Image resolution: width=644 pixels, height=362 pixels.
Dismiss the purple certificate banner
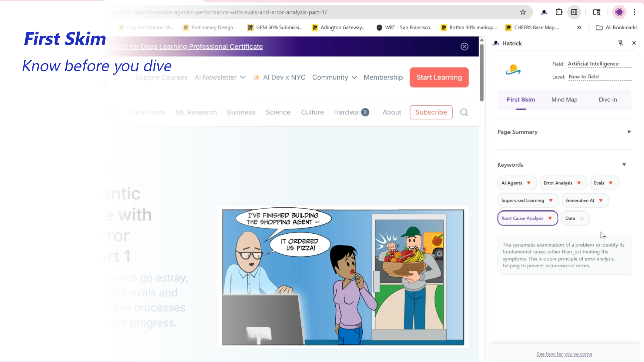coord(464,47)
